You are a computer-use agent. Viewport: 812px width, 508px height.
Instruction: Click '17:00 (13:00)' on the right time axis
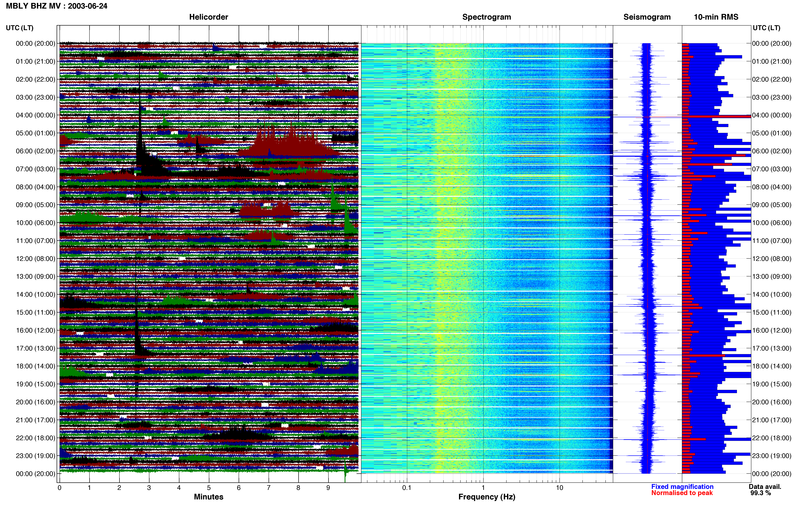coord(772,348)
